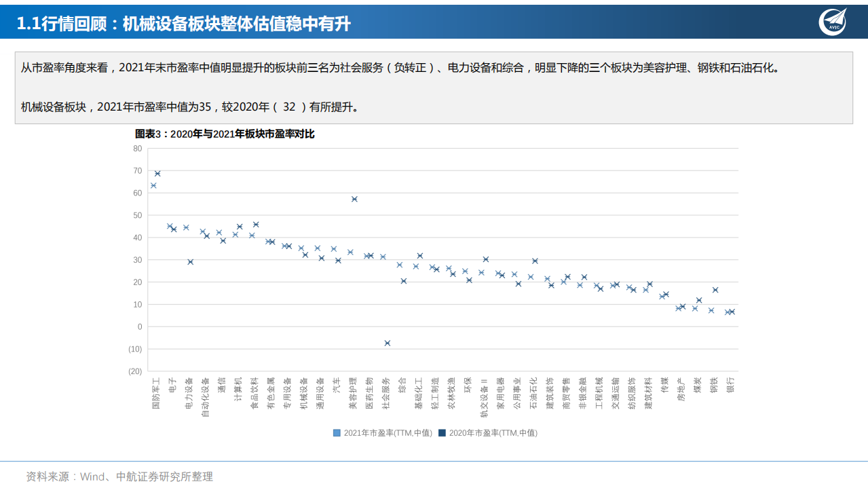This screenshot has width=868, height=488.
Task: Click the 钢铁 data marker near value 16
Action: point(715,289)
